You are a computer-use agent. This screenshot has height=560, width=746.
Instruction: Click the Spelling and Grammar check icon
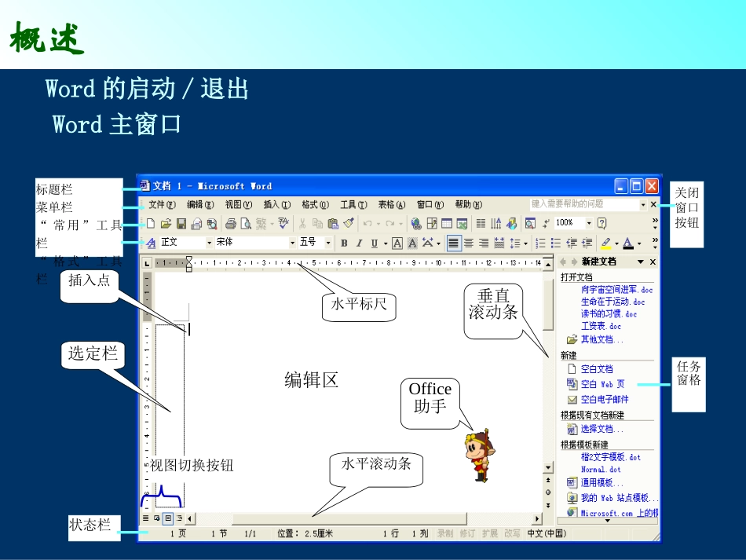[x=283, y=223]
